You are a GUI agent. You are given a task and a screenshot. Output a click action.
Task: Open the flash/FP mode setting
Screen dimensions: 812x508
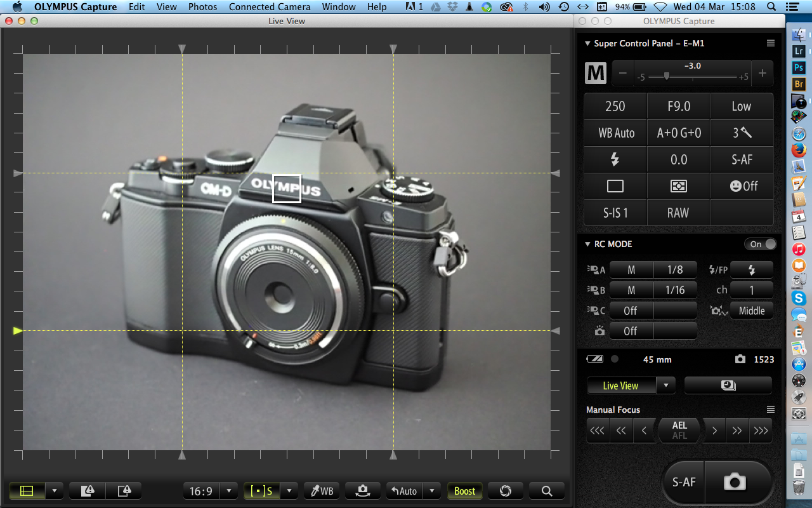752,270
